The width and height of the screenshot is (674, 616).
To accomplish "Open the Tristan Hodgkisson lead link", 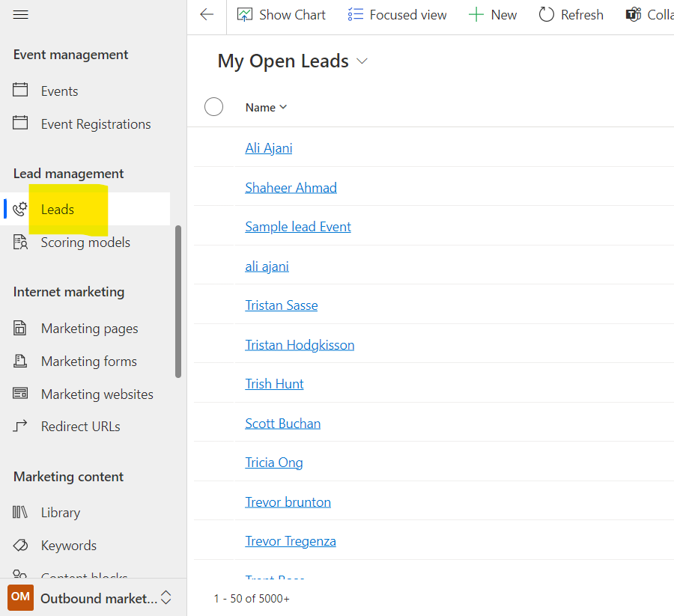I will [300, 345].
